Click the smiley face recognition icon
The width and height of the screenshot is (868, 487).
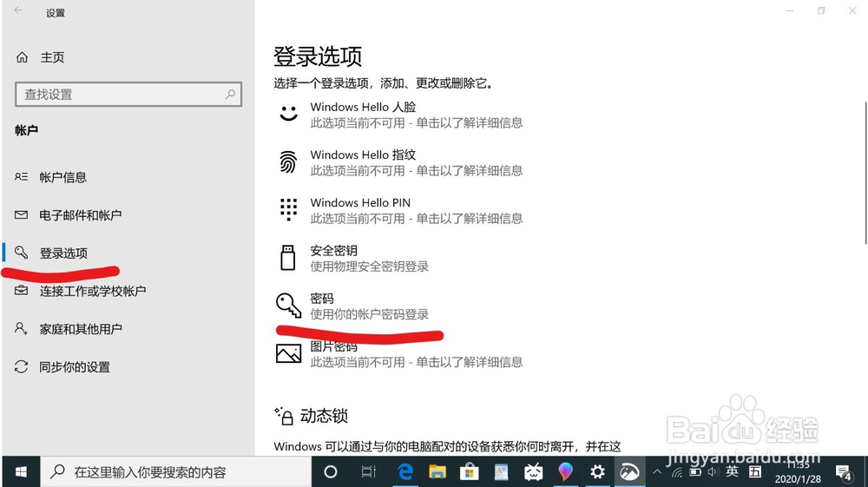(x=288, y=114)
